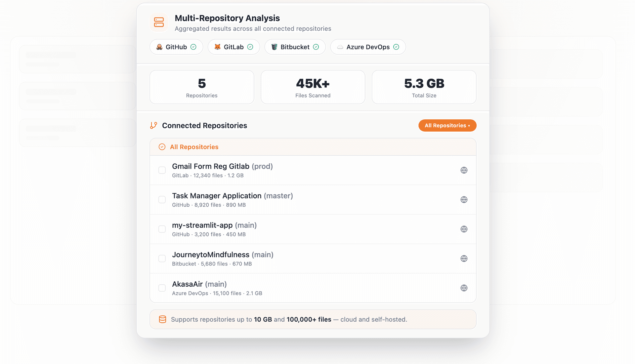
Task: Tick the checkbox for JourneytoMindfulness
Action: [162, 259]
